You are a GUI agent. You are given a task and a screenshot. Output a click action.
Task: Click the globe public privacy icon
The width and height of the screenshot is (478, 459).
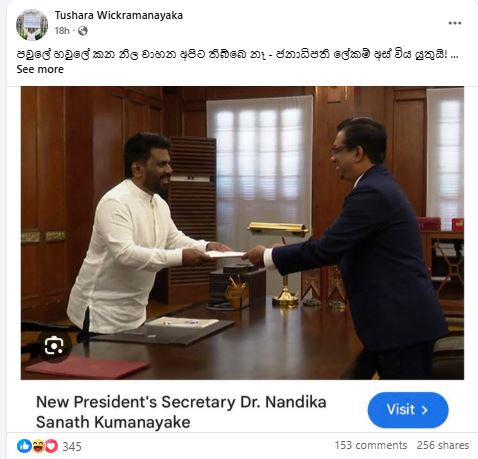coord(83,31)
